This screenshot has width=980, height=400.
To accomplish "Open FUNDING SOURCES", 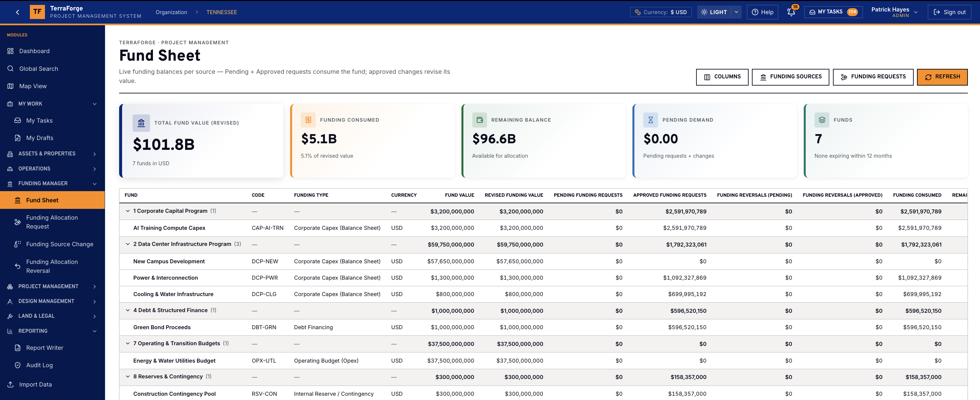I will coord(791,77).
